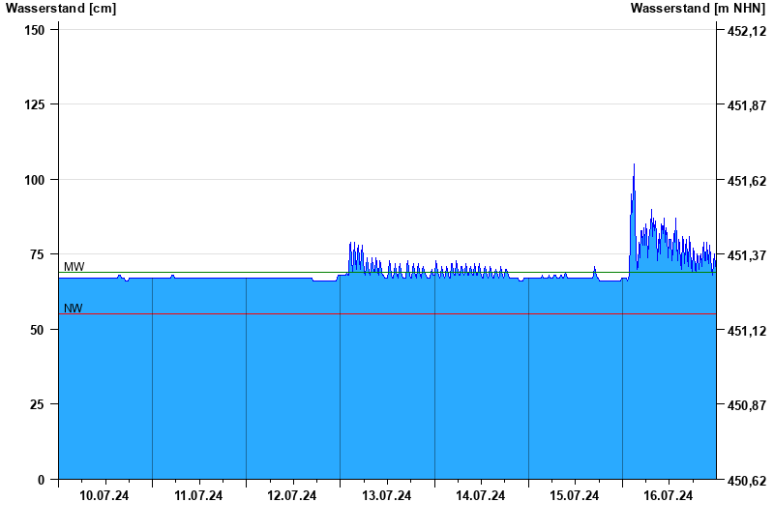Click the 150 value on left axis
The image size is (774, 532).
tap(35, 30)
